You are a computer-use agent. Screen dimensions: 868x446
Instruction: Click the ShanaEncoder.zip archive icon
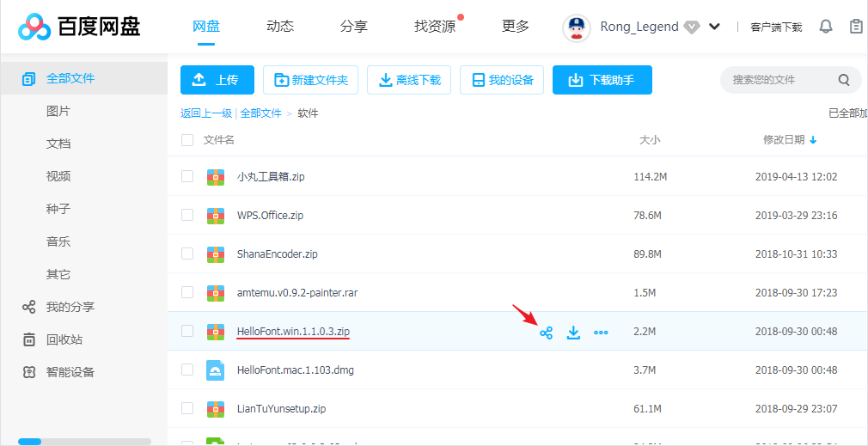[216, 254]
